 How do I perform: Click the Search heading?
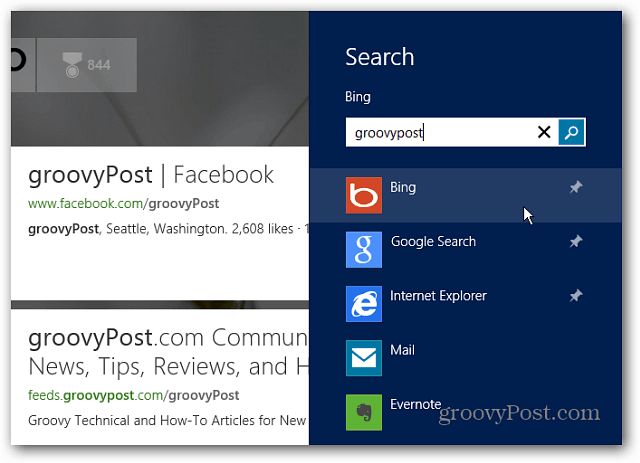[380, 57]
